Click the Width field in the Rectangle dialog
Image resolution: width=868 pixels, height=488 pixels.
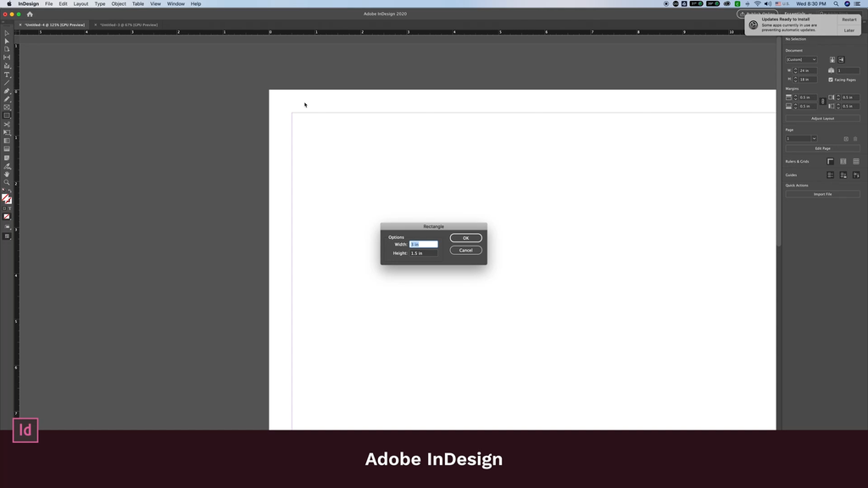pos(424,244)
